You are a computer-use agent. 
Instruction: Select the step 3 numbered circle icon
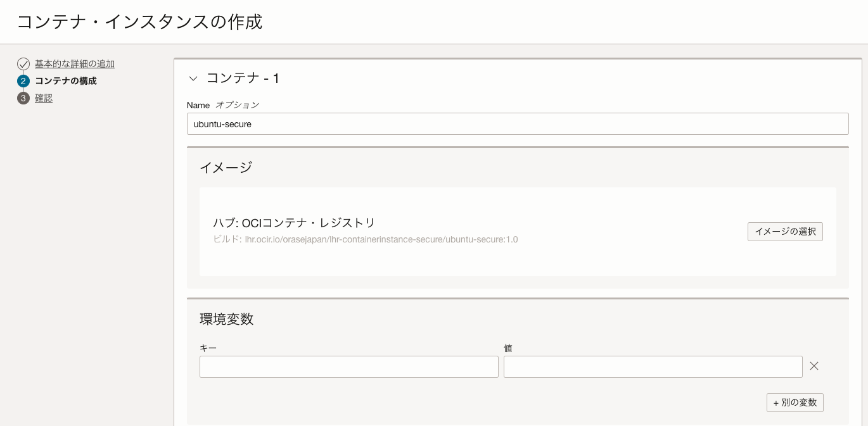click(23, 98)
